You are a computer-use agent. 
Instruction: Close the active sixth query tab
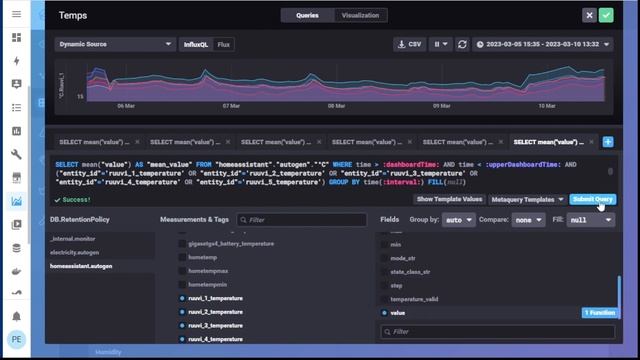pos(591,142)
